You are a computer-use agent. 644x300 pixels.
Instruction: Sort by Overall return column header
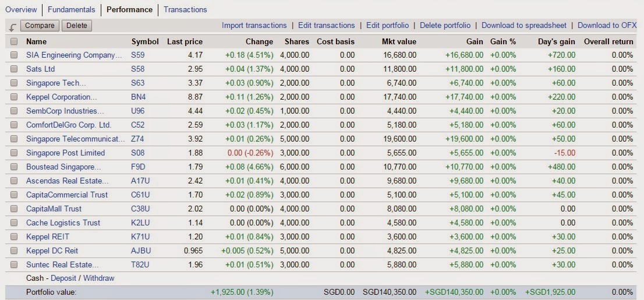click(608, 41)
